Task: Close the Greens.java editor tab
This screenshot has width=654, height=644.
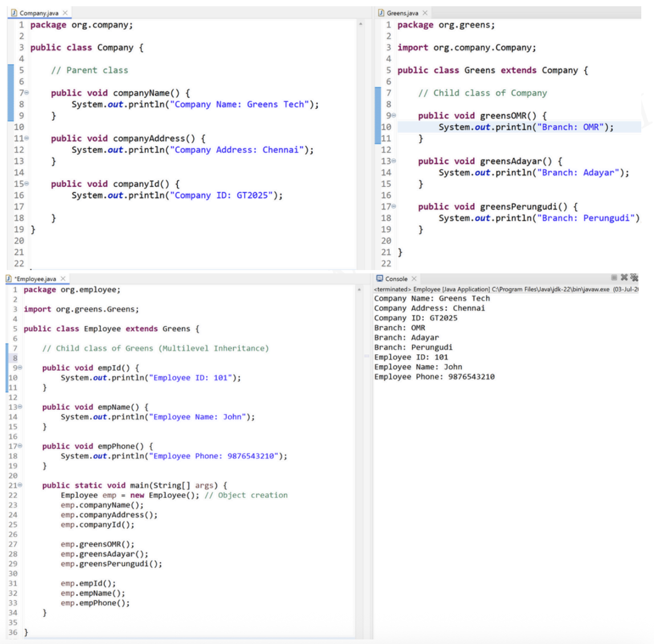Action: coord(425,13)
